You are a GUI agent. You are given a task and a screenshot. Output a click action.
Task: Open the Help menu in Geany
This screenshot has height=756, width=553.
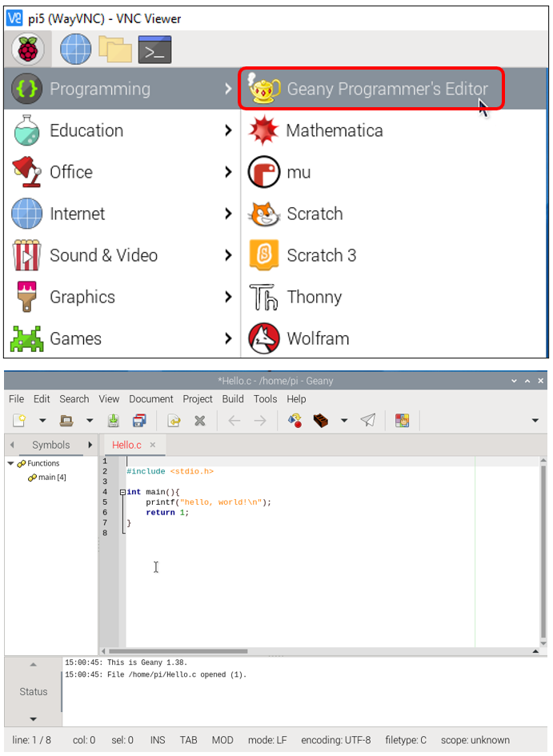tap(296, 398)
